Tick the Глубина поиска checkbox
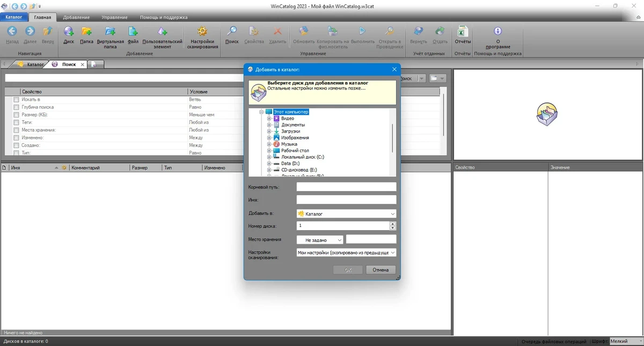Image resolution: width=644 pixels, height=346 pixels. pyautogui.click(x=16, y=107)
